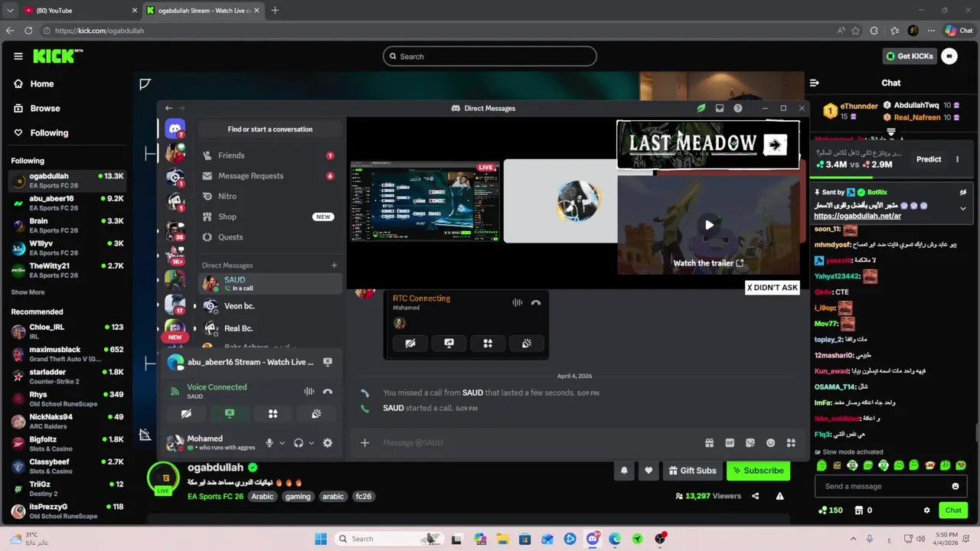Toggle noise suppression next to Voice Connected

coord(309,391)
